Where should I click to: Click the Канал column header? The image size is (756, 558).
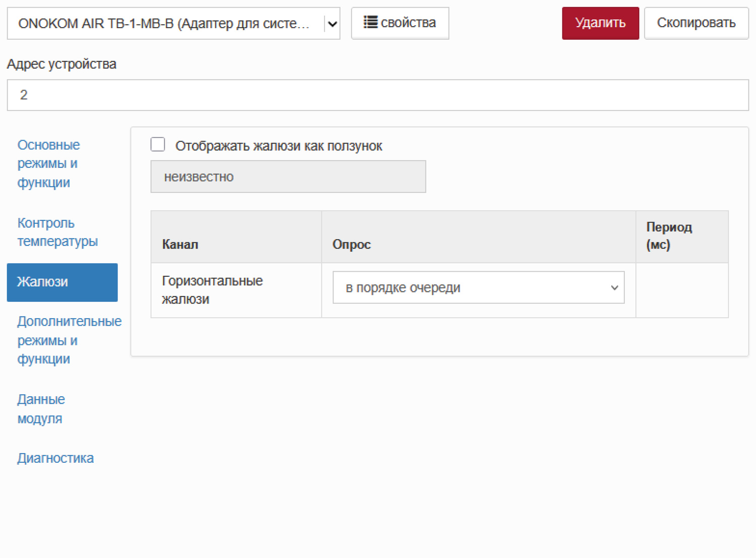click(180, 244)
